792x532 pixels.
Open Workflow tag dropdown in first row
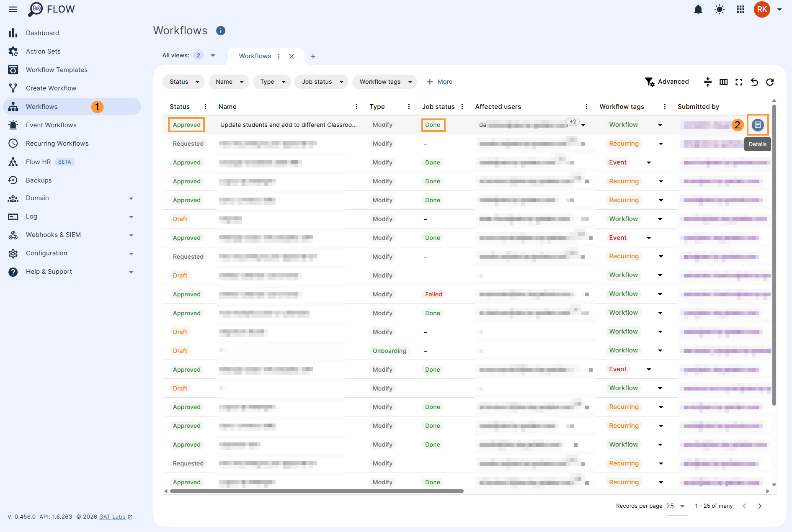click(660, 125)
